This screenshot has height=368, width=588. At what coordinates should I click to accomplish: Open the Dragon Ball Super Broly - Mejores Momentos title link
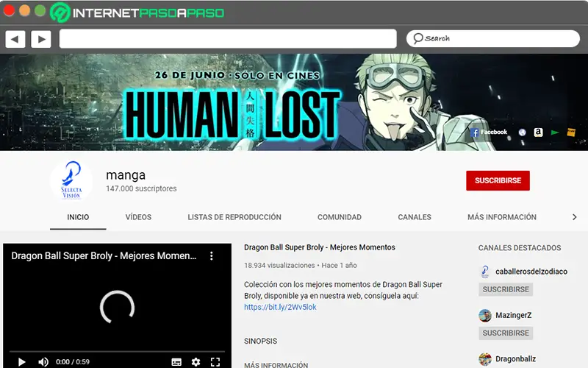320,247
